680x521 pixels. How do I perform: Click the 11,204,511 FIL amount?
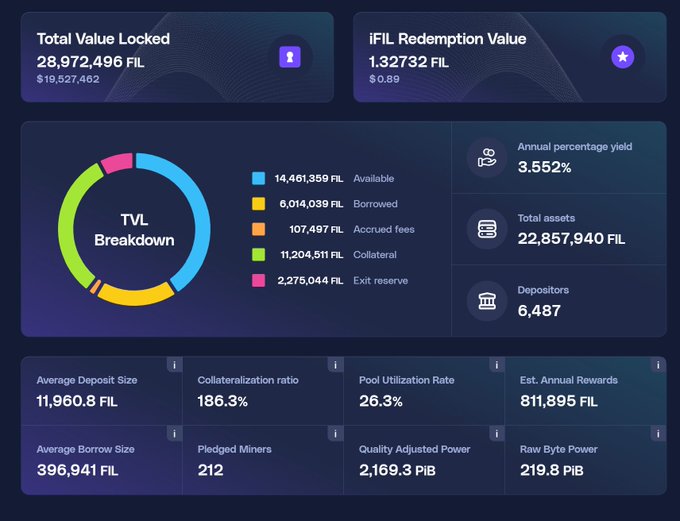(x=312, y=255)
